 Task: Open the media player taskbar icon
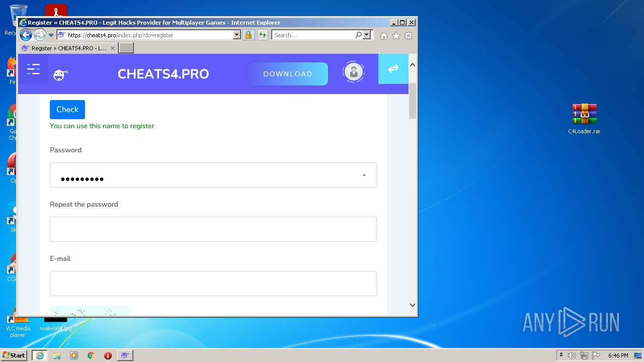click(74, 355)
